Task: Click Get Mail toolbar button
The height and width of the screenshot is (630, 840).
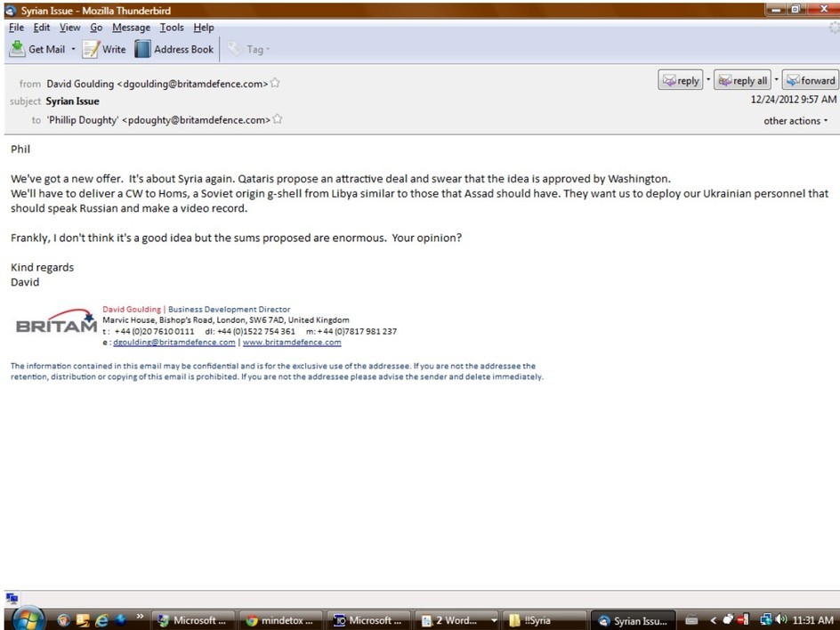Action: click(37, 49)
